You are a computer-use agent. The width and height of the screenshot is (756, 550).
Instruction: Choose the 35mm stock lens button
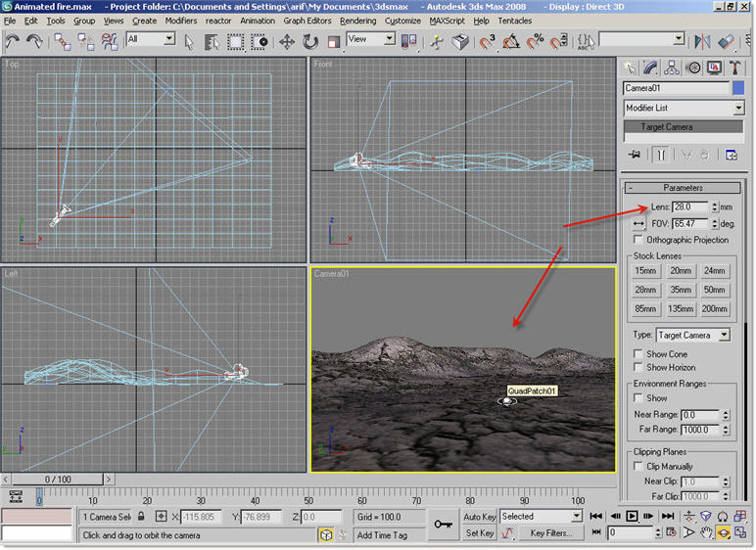[680, 290]
